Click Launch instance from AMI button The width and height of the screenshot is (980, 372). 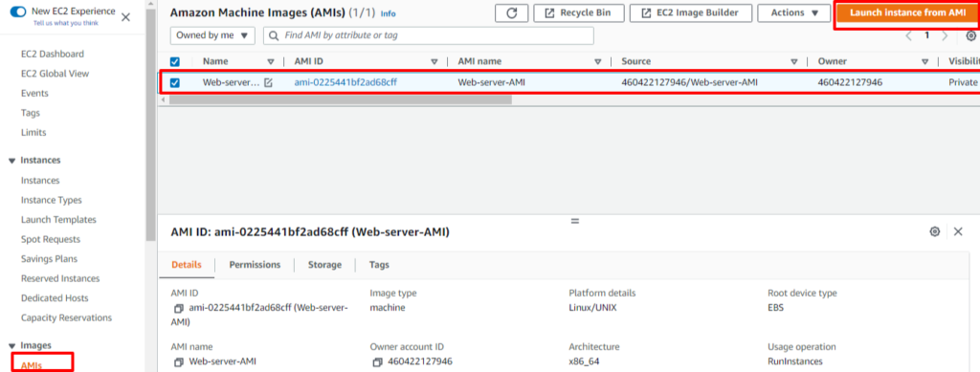[x=907, y=13]
